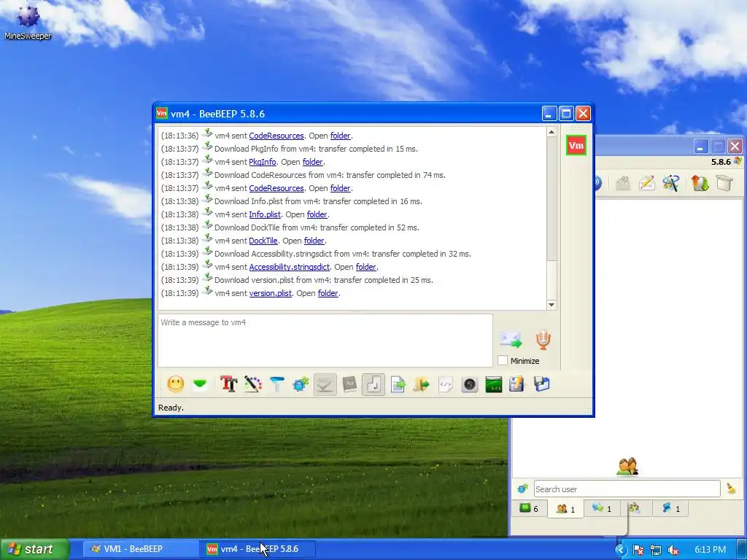Switch to the chats bubble tab showing 1
The image size is (747, 560).
click(601, 508)
